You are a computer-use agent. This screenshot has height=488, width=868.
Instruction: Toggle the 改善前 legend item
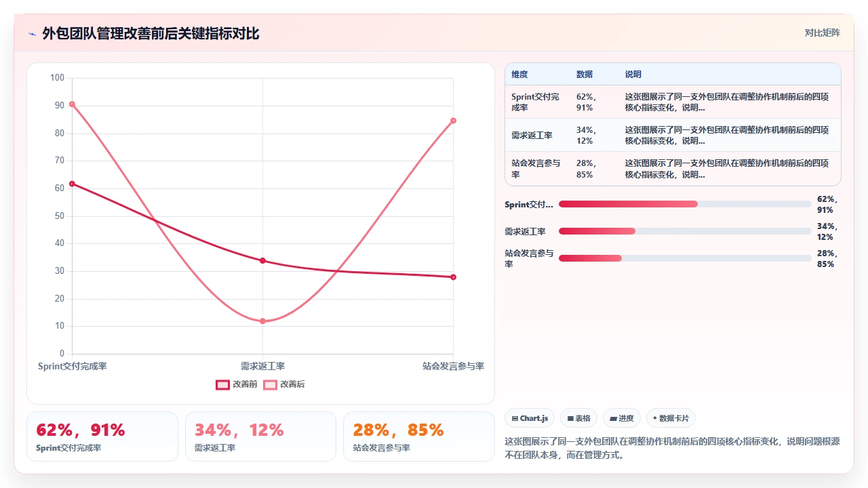click(x=237, y=384)
